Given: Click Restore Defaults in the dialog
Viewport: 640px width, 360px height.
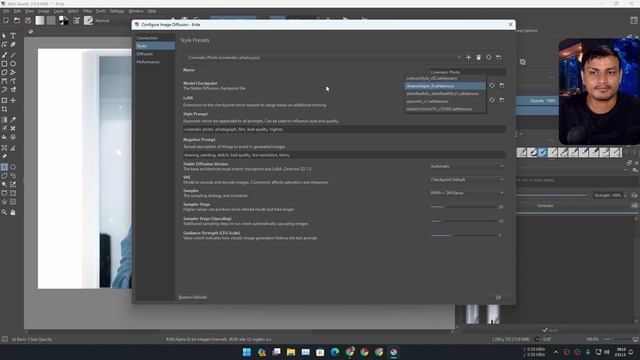Looking at the screenshot, I should point(193,297).
